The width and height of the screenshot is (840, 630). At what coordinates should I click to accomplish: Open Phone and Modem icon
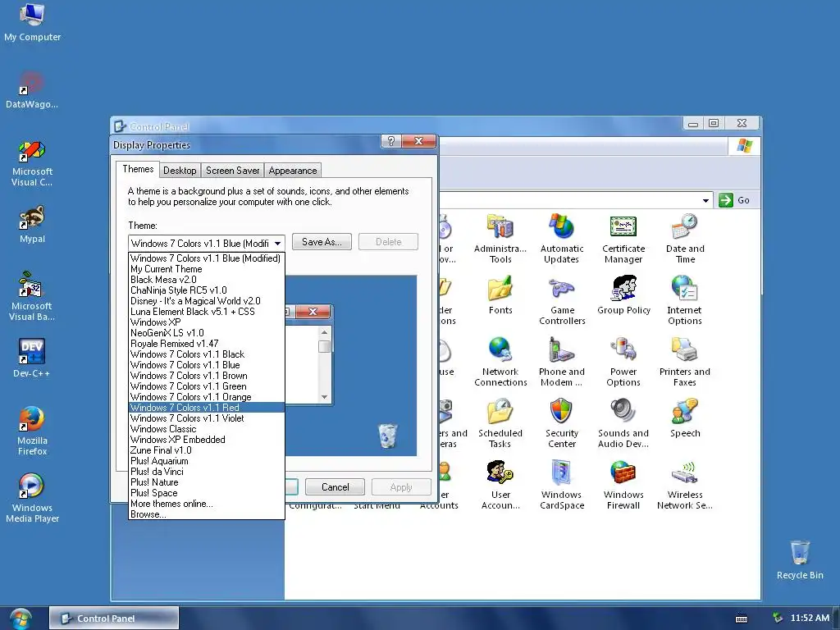coord(561,362)
